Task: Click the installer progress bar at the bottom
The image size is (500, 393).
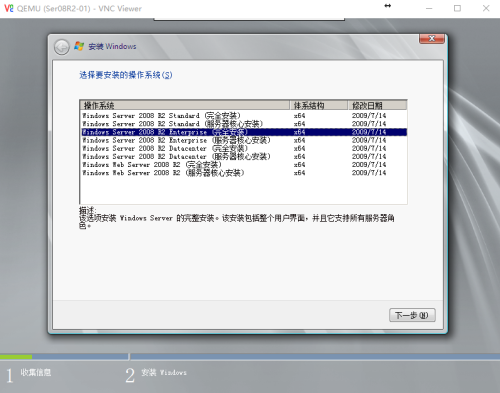Action: coord(250,357)
